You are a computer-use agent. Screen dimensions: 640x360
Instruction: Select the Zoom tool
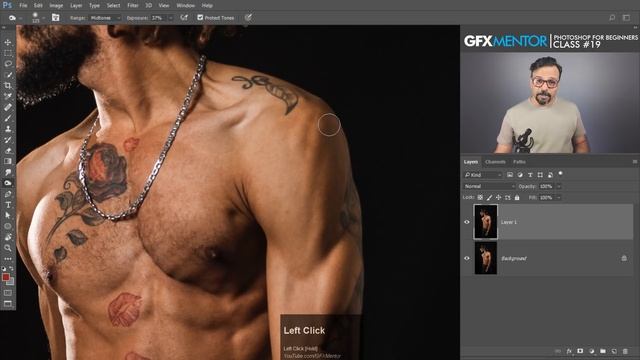(8, 248)
